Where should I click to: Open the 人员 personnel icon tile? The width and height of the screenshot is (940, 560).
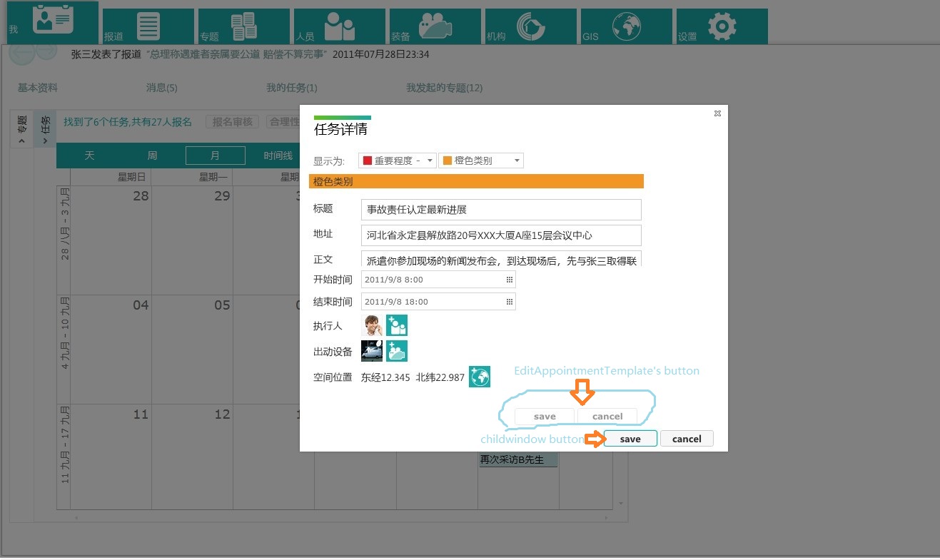[x=340, y=26]
